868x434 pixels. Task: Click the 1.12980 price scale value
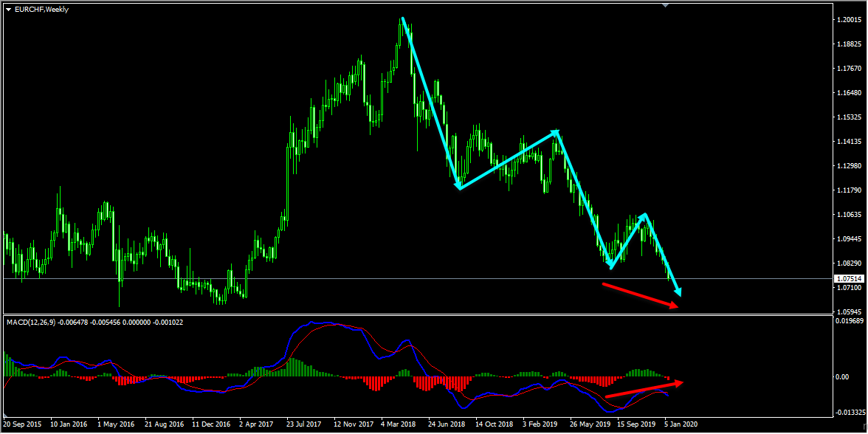[850, 165]
